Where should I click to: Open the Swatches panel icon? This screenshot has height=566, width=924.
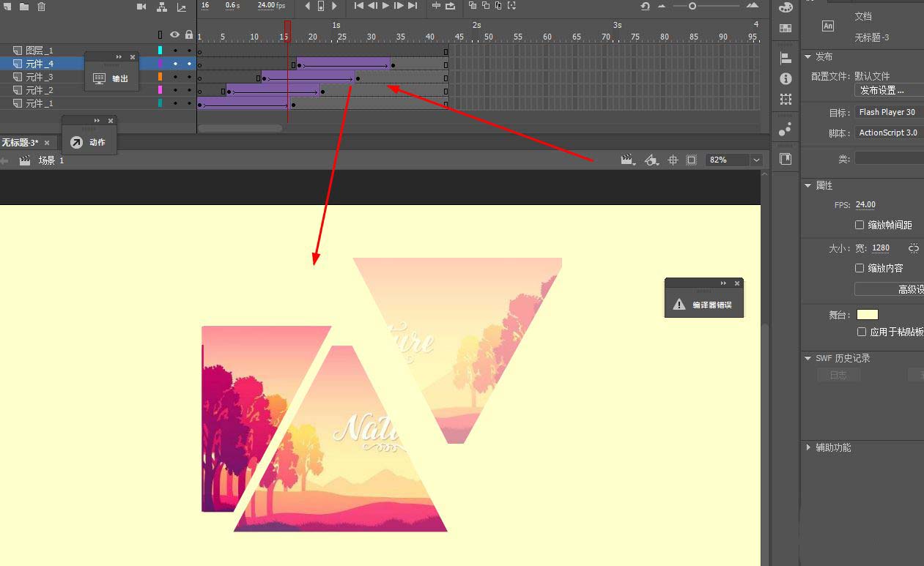786,29
